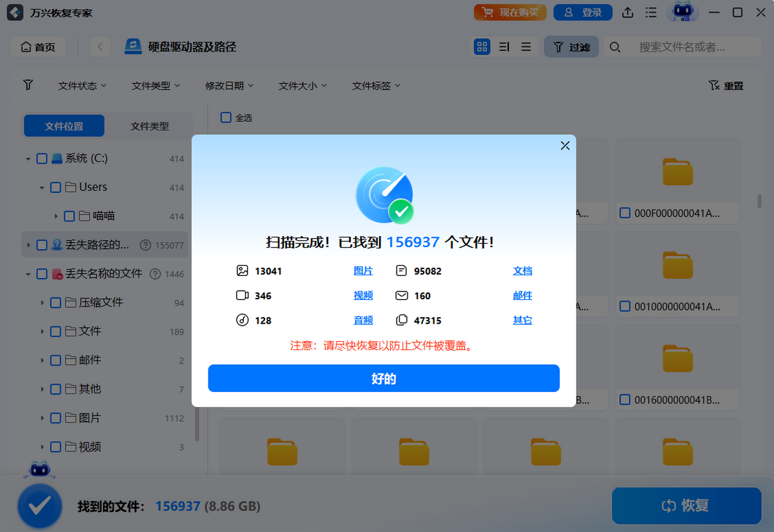
Task: Open the 文件类型 filter dropdown
Action: point(155,86)
